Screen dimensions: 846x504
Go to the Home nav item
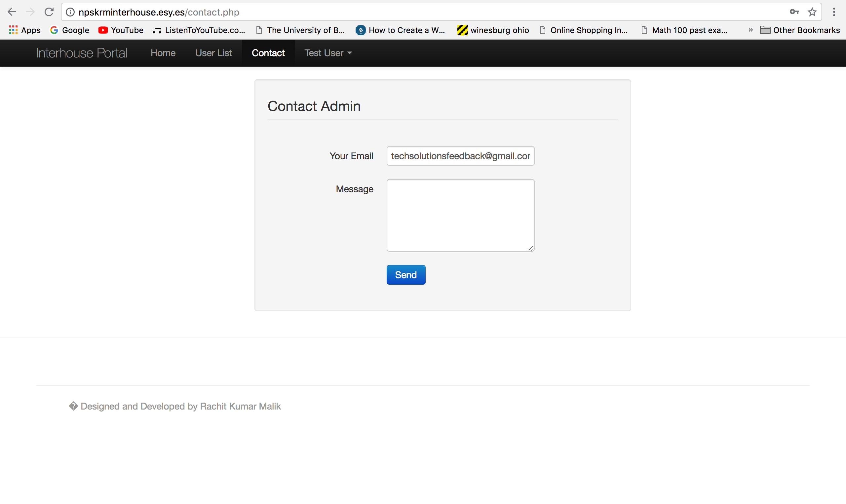point(163,53)
